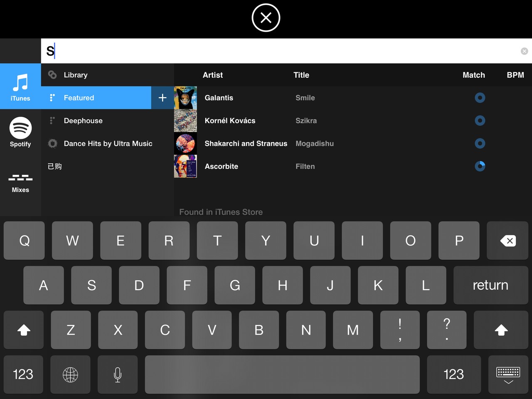Viewport: 532px width, 399px height.
Task: Select Shakarchi and Straneus artwork
Action: (185, 143)
